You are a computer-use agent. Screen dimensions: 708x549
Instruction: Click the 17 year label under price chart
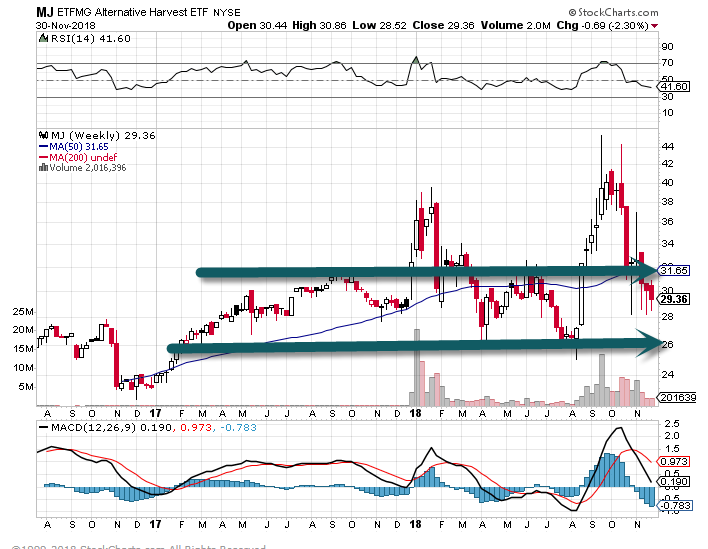(x=155, y=413)
